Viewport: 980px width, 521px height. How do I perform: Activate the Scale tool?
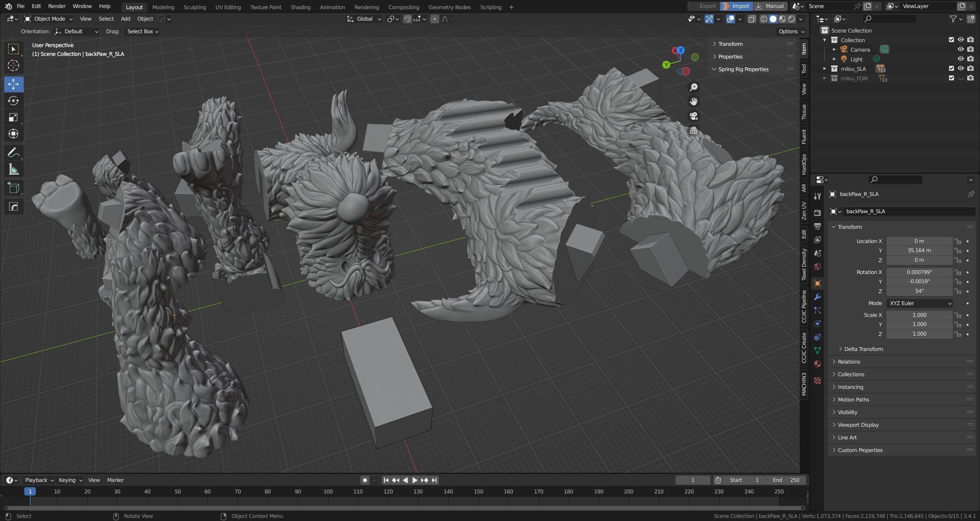13,117
